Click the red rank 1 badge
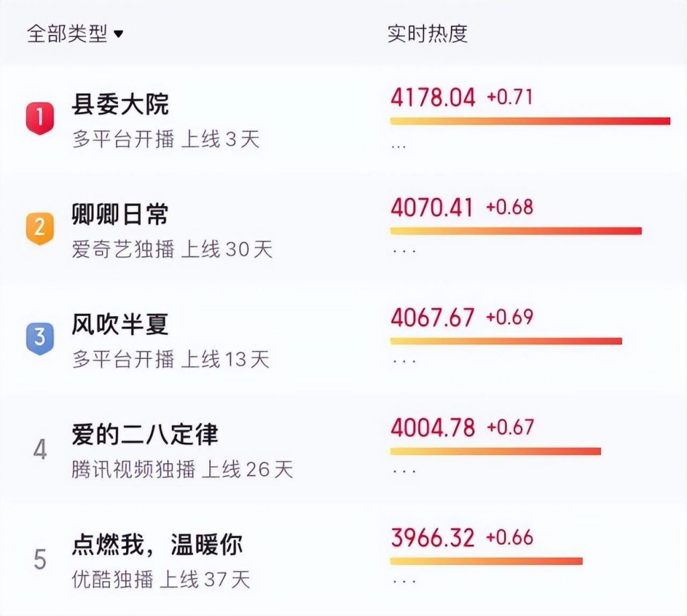 (40, 118)
